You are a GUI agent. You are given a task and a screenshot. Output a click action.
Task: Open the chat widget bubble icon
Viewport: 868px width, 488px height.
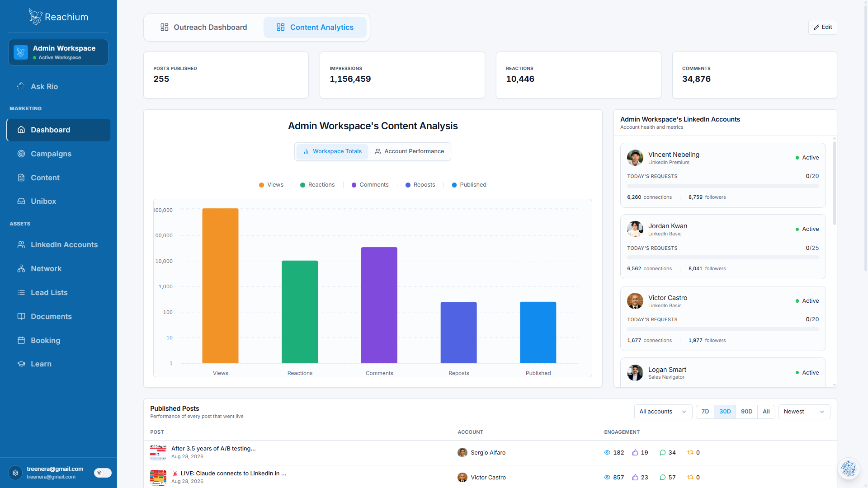[849, 469]
